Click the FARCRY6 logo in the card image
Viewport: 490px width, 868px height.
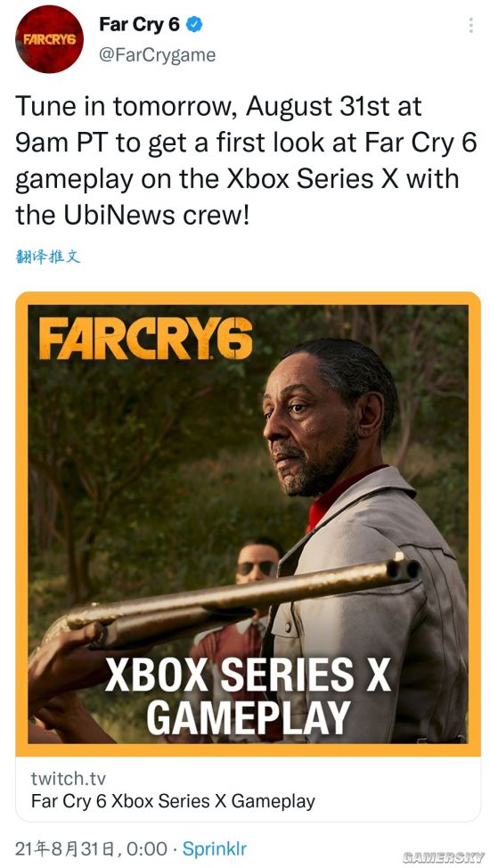(x=146, y=339)
